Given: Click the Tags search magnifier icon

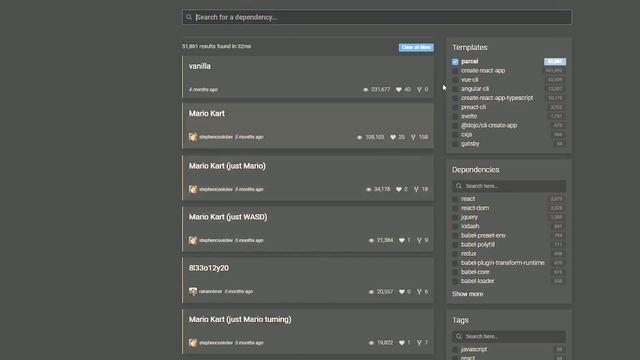Looking at the screenshot, I should (459, 337).
